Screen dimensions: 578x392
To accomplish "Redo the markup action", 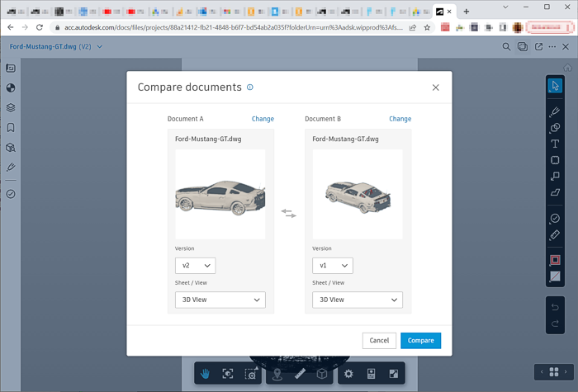I will click(555, 324).
